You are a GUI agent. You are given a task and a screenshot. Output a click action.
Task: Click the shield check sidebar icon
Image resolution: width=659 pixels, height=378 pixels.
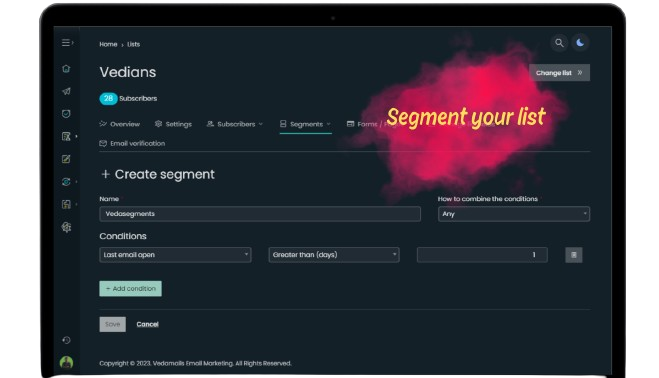(x=66, y=114)
